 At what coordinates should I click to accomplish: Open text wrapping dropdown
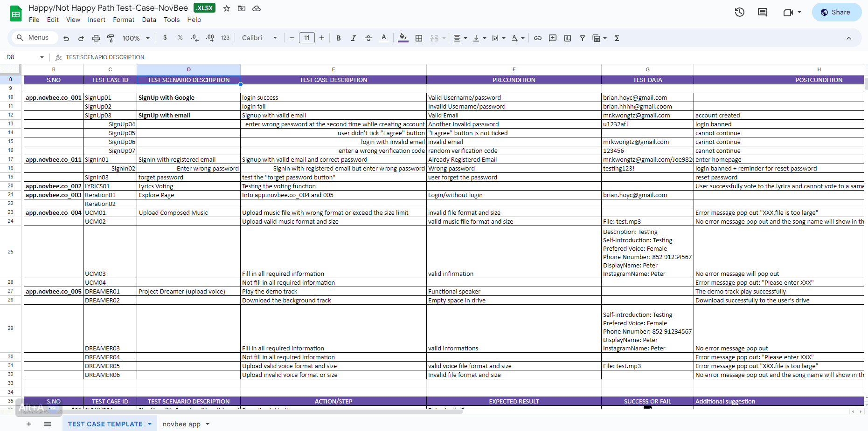[499, 38]
